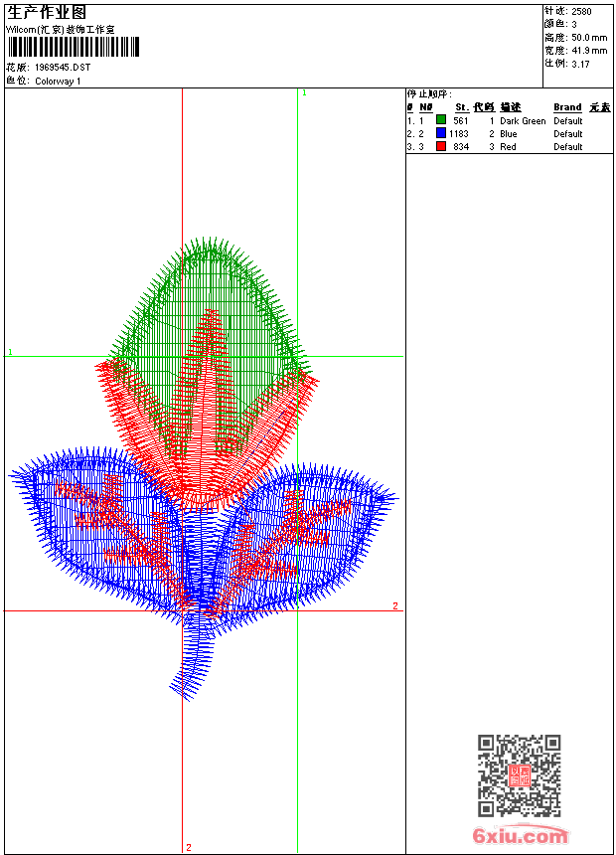Click the 'Blue' description cell
Image resolution: width=616 pixels, height=855 pixels.
(508, 133)
